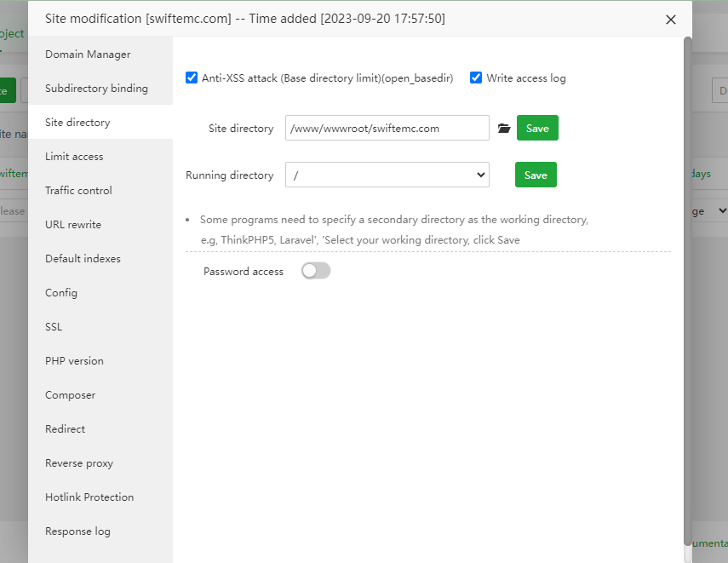Uncheck Write access log option
728x563 pixels.
(x=476, y=78)
